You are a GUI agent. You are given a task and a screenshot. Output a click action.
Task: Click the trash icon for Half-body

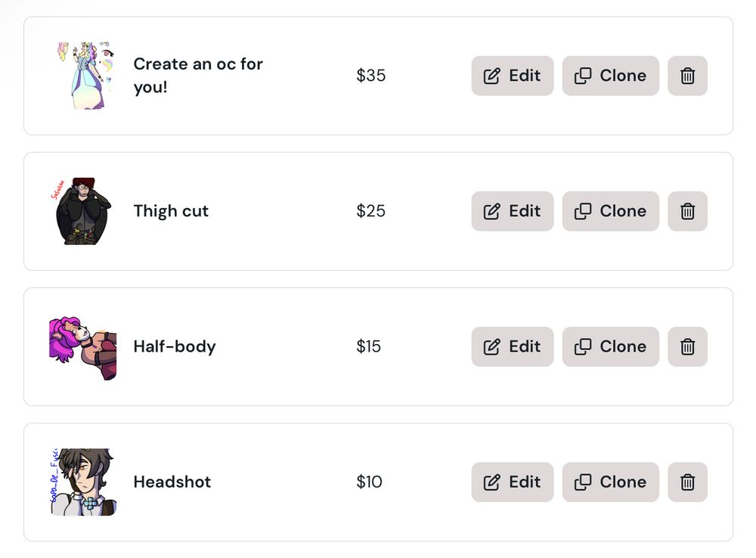(x=687, y=346)
